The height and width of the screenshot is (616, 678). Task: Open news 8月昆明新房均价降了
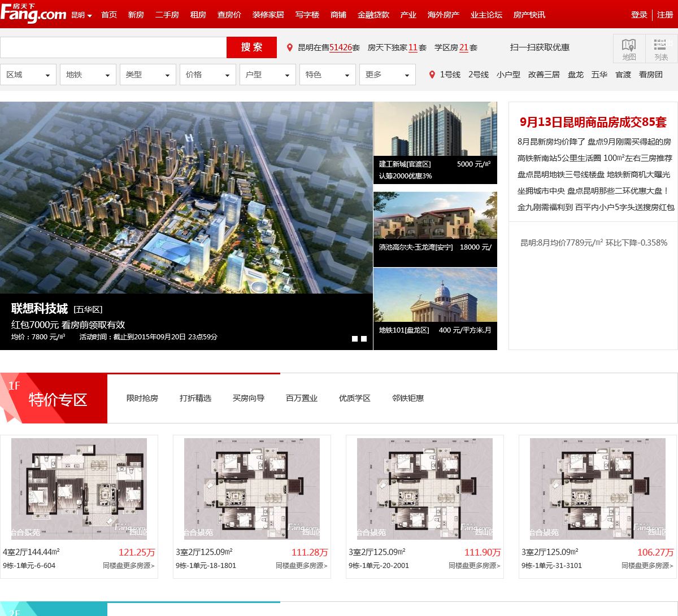(x=551, y=142)
